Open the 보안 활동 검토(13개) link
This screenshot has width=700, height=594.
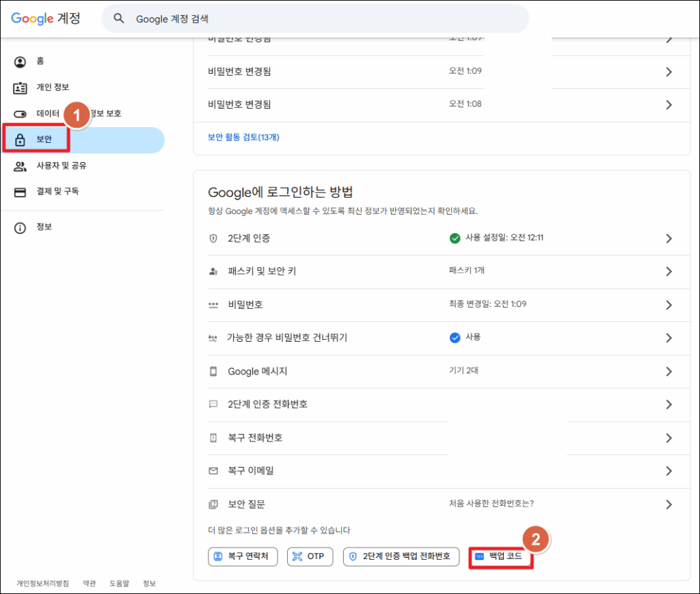pyautogui.click(x=243, y=137)
